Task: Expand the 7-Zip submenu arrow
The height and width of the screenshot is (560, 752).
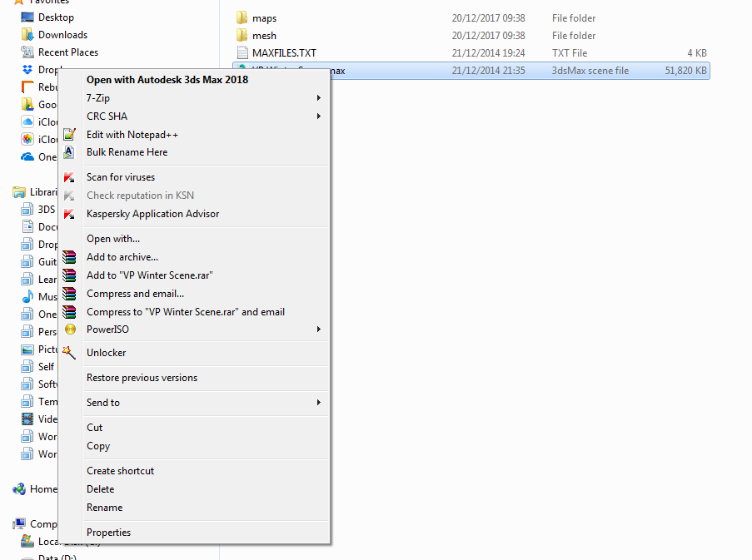Action: click(x=318, y=97)
